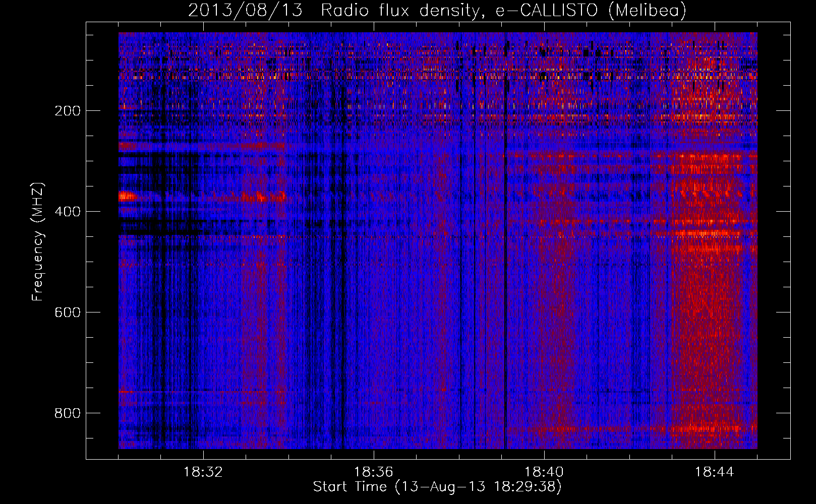Click the 18:40 time tick label
816x504 pixels.
click(x=544, y=472)
